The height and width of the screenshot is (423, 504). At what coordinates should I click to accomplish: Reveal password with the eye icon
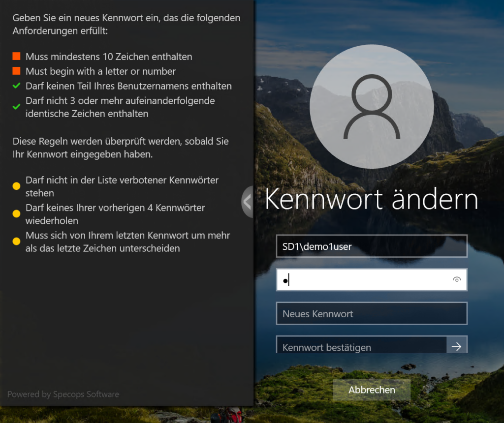click(456, 280)
